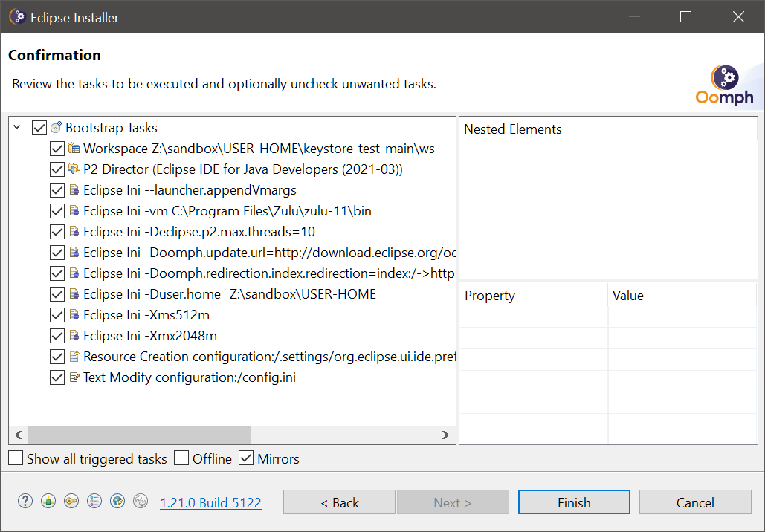
Task: Enable the Offline checkbox
Action: pos(181,458)
